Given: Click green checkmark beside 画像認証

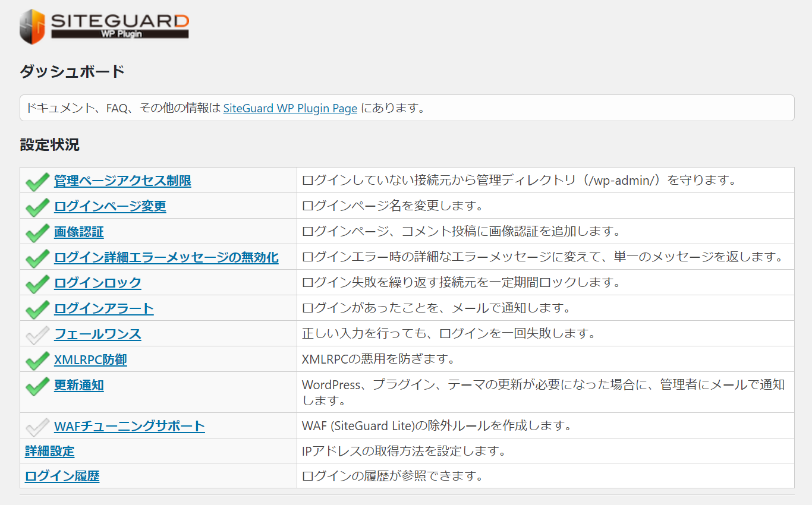Looking at the screenshot, I should pos(37,232).
